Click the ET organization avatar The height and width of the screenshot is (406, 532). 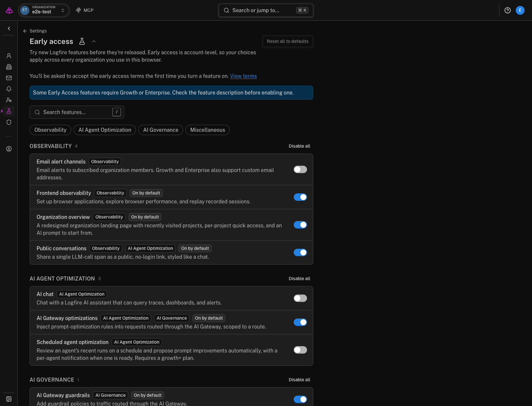(x=25, y=10)
